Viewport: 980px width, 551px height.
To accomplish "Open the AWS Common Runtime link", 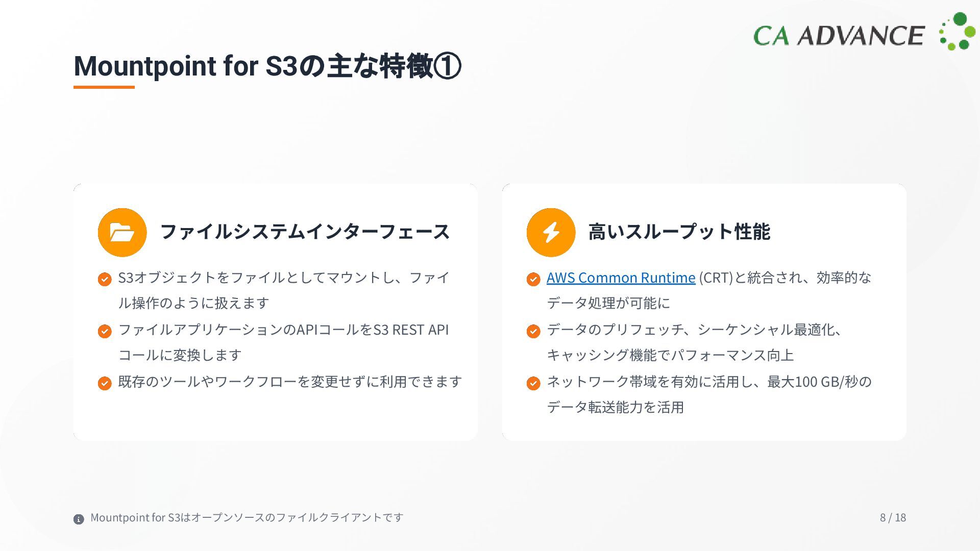I will click(621, 278).
